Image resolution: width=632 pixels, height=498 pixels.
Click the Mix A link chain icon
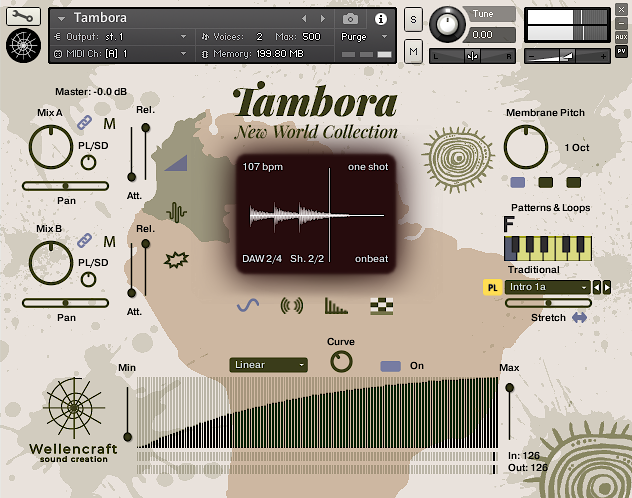coord(84,122)
